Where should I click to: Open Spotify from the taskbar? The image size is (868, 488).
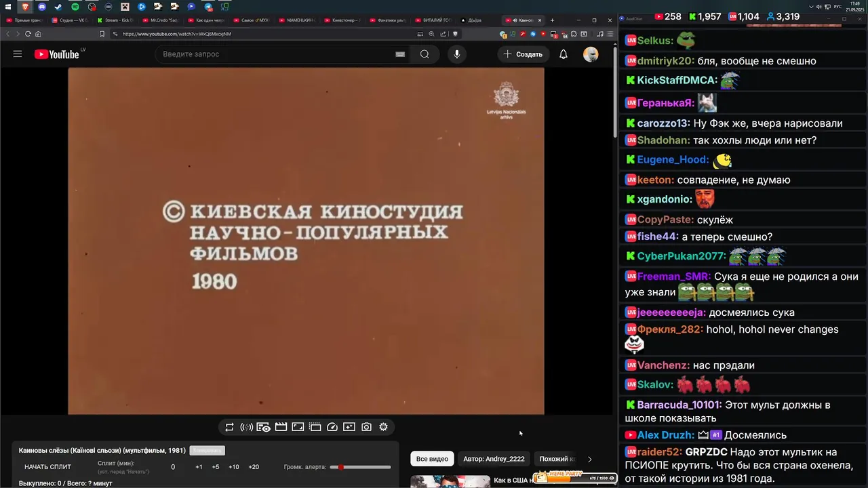point(75,7)
